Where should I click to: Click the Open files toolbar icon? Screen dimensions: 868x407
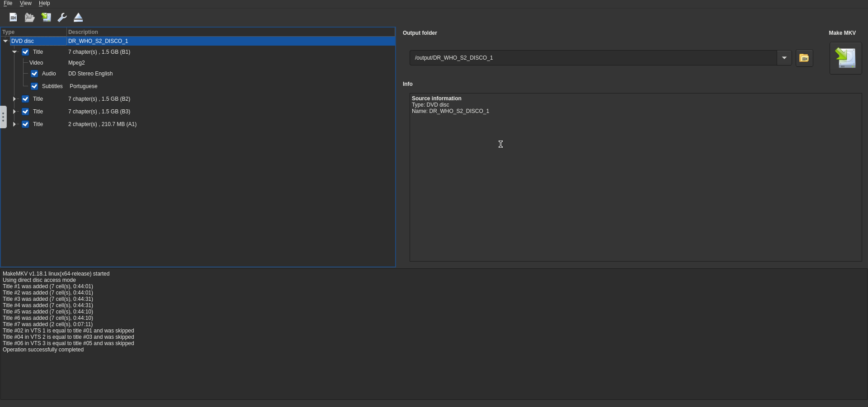[13, 18]
